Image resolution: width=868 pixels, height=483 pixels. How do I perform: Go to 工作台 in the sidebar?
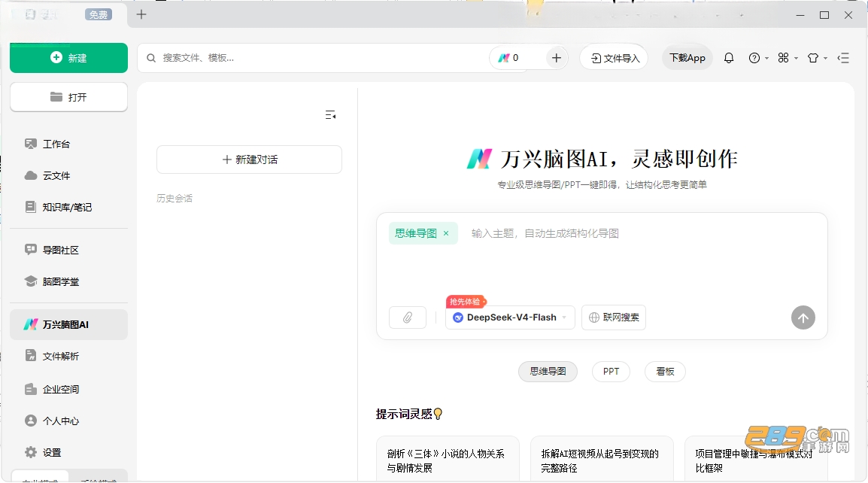coord(68,144)
